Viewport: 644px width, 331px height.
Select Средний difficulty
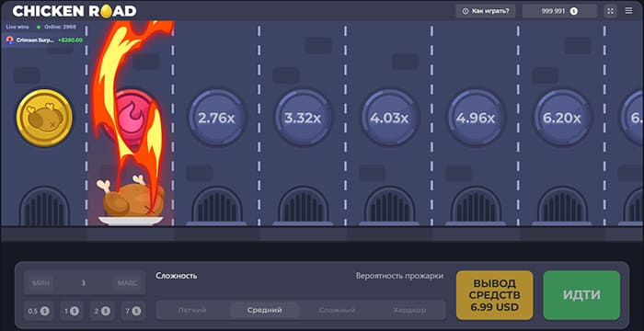click(265, 310)
